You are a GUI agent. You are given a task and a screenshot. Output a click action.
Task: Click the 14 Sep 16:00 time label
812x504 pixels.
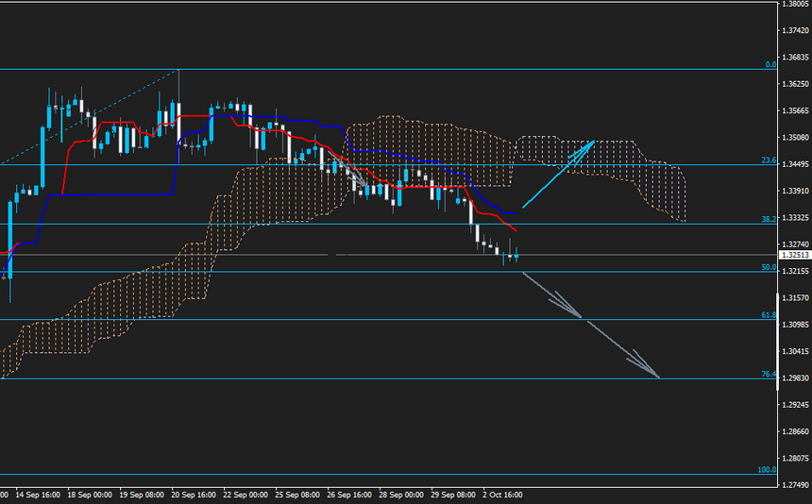coord(38,496)
